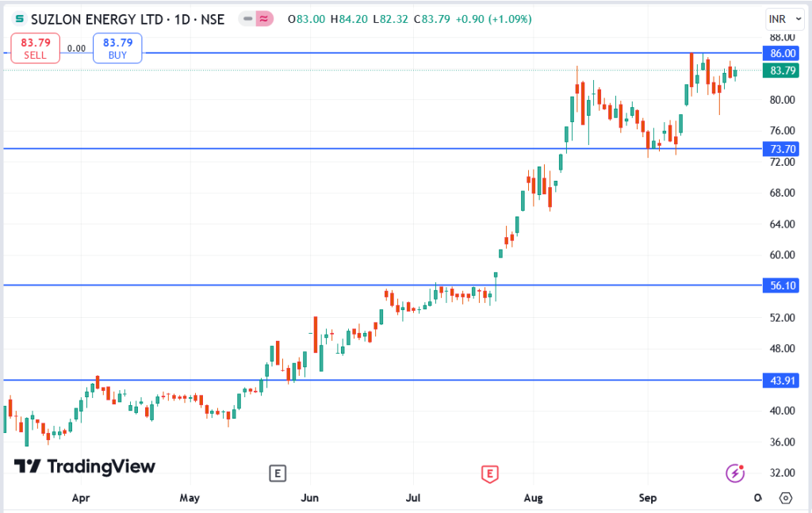The height and width of the screenshot is (513, 812).
Task: Click the 0.00 spread value
Action: [77, 48]
